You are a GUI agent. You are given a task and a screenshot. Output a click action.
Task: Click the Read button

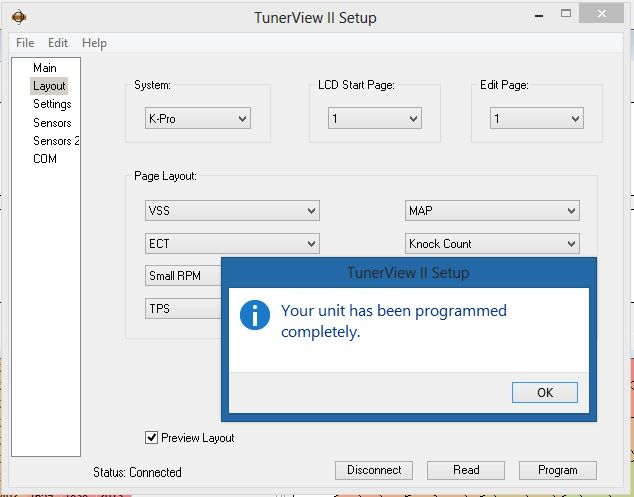click(466, 470)
